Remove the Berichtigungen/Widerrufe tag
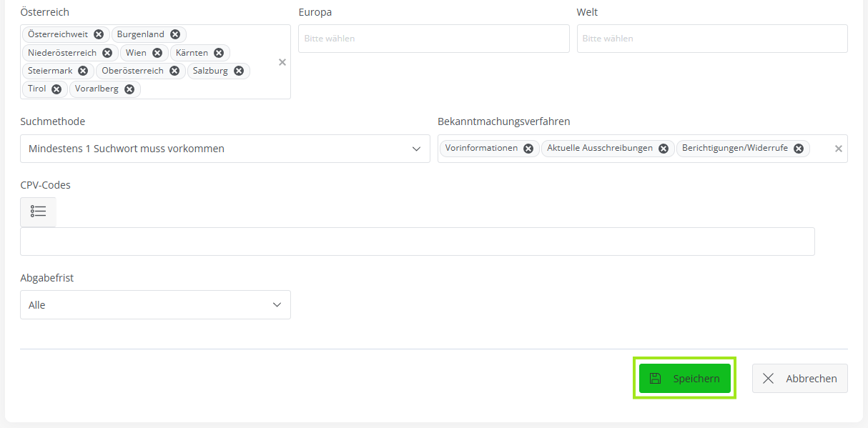868x428 pixels. pos(799,149)
